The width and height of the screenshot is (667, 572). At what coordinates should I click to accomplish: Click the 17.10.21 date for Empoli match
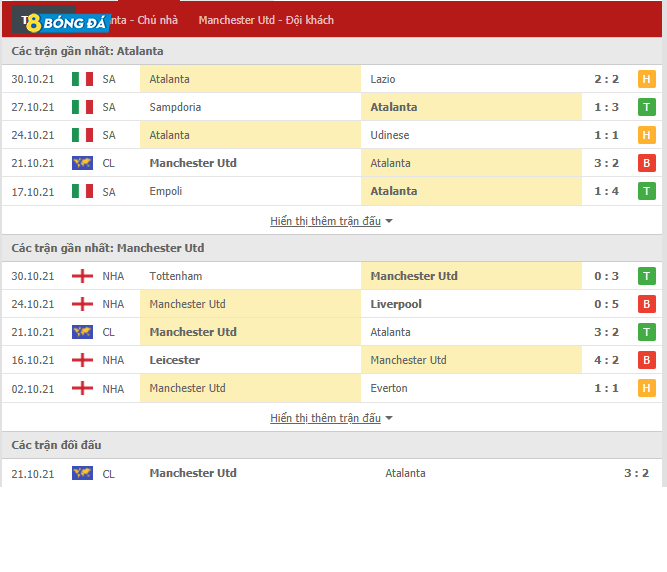click(x=33, y=192)
